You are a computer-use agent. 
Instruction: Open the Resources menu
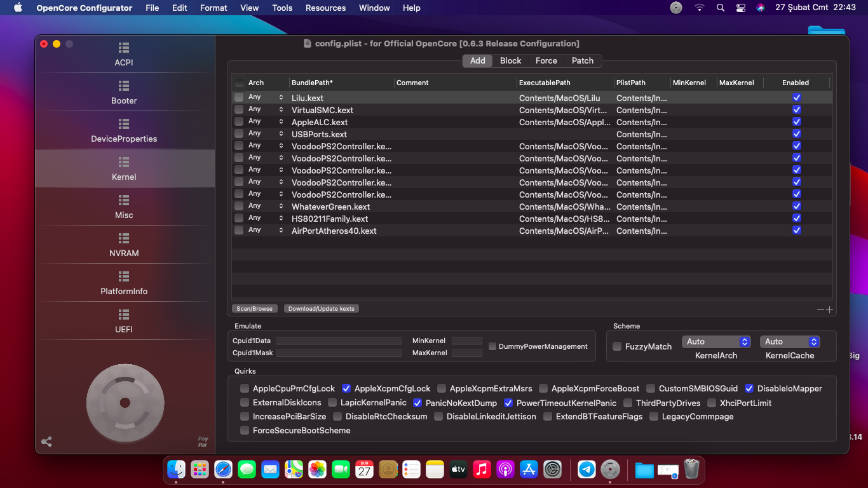click(325, 8)
